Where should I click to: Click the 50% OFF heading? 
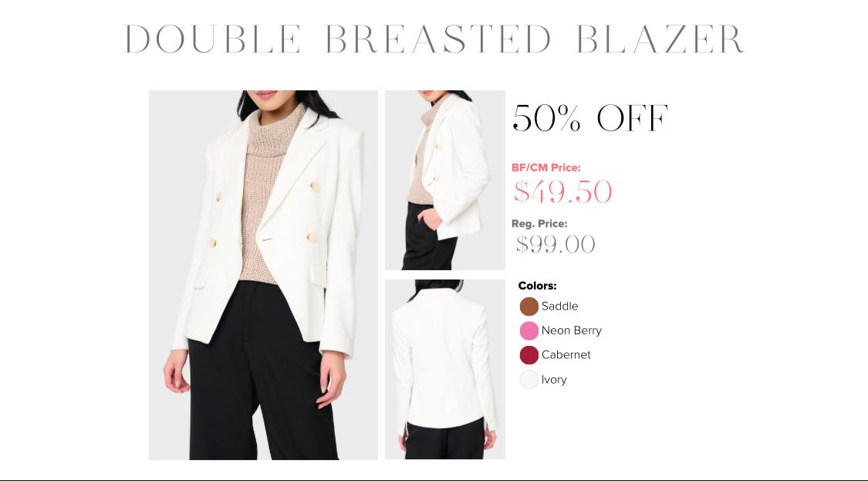[x=590, y=118]
